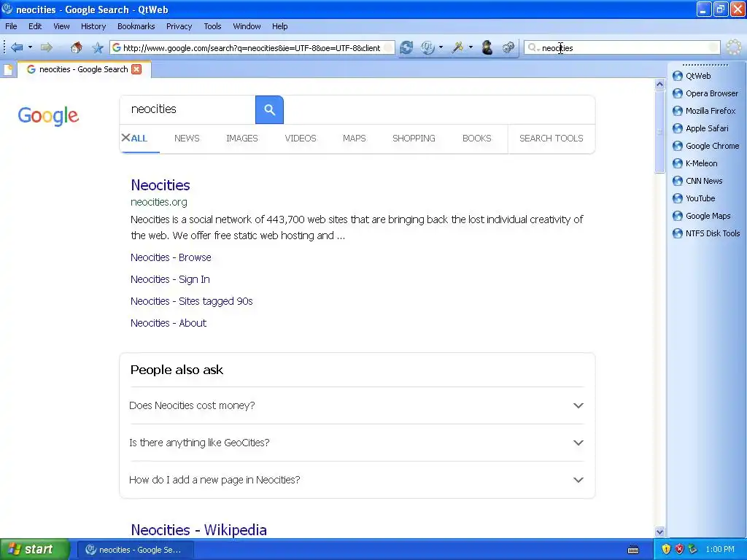Click the magic wand tools icon
Viewport: 747px width, 560px height.
(x=458, y=47)
